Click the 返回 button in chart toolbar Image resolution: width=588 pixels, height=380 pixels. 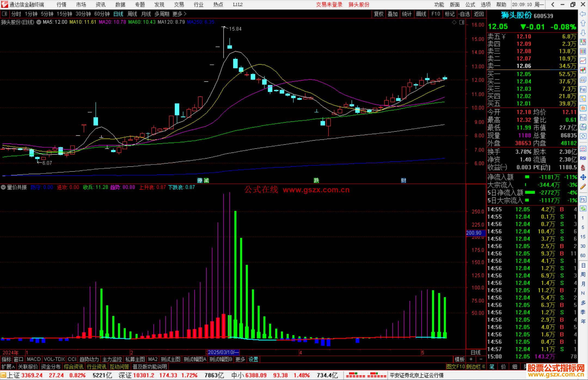[479, 14]
